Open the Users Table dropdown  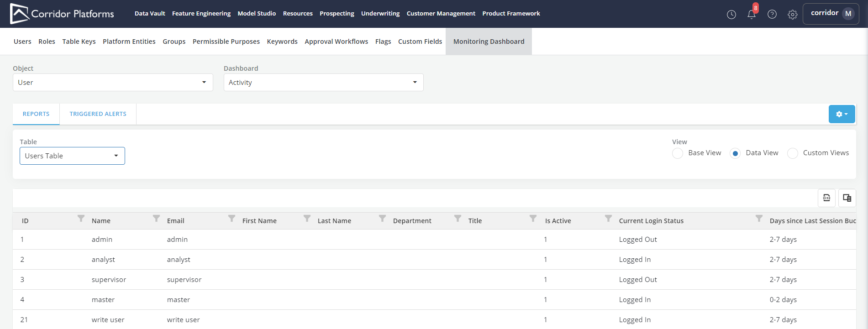(72, 156)
